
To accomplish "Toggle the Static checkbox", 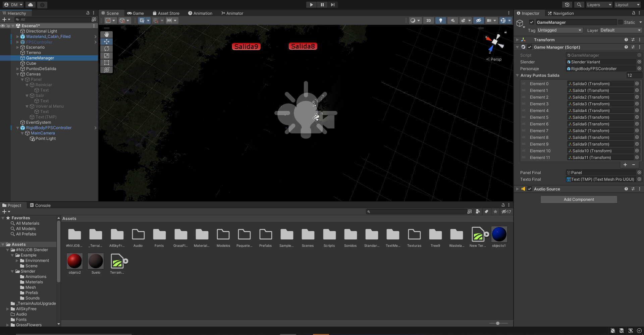I will [x=621, y=22].
